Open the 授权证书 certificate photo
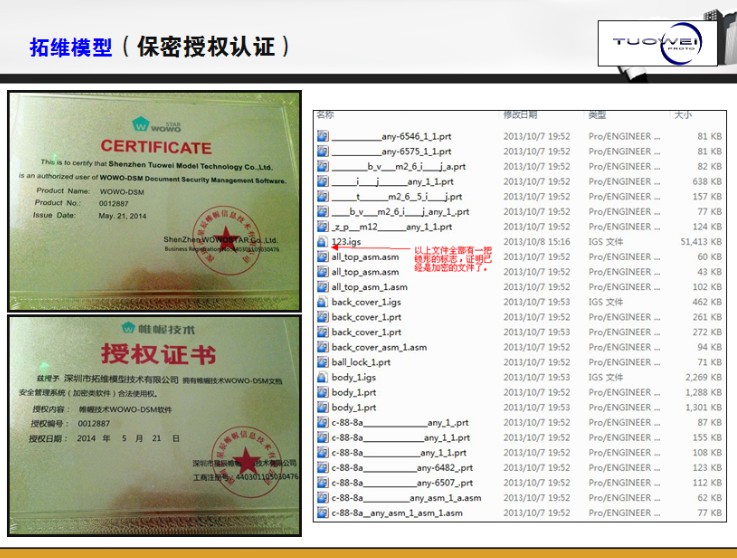Image resolution: width=737 pixels, height=558 pixels. [154, 414]
